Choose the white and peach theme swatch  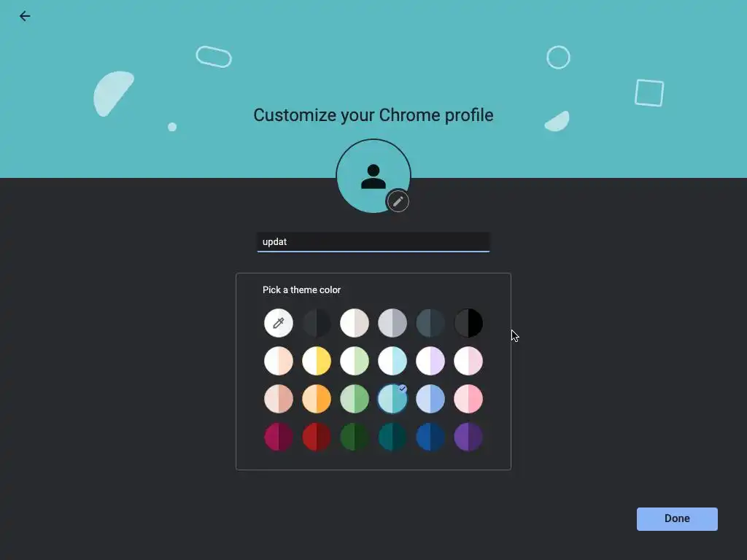[279, 361]
